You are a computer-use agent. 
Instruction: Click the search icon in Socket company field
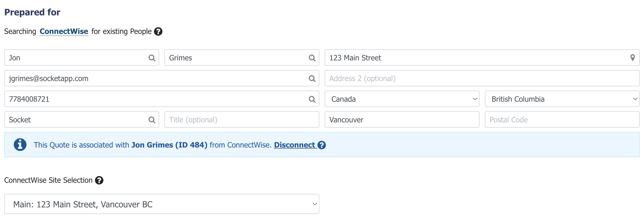pos(152,120)
